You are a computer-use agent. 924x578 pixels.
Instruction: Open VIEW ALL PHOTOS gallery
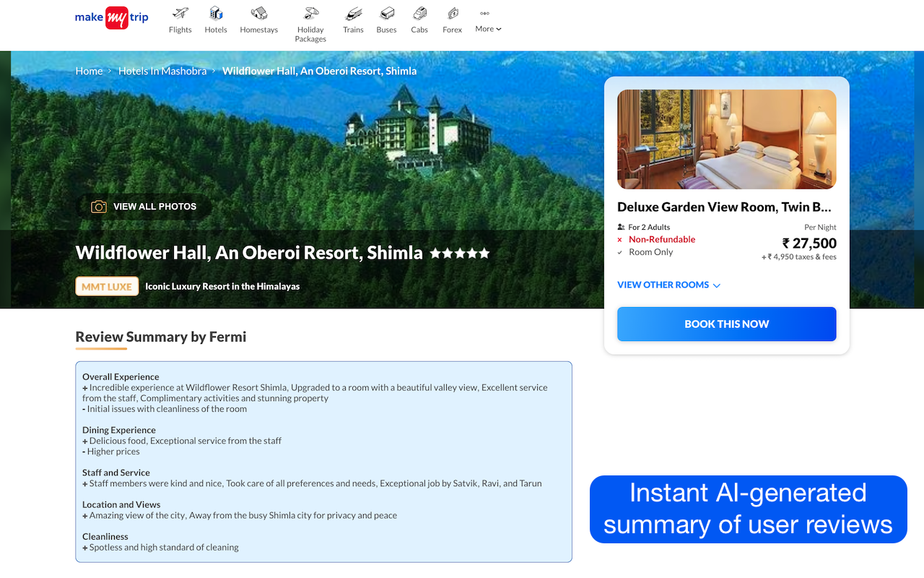[x=144, y=207]
